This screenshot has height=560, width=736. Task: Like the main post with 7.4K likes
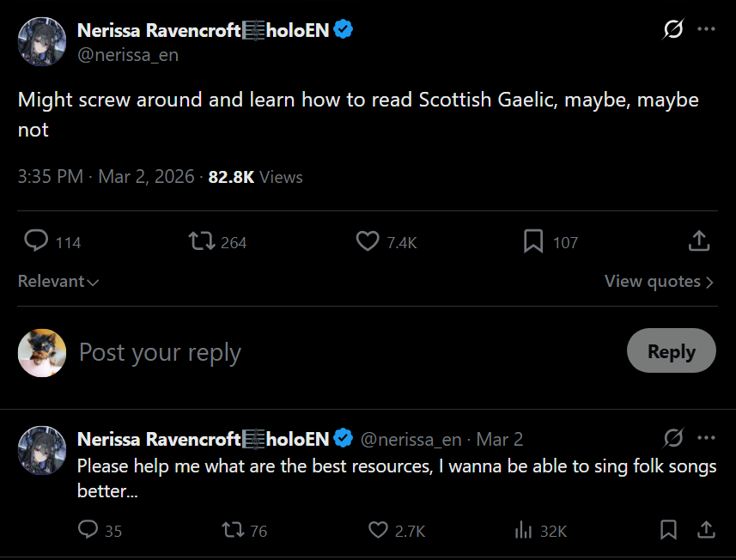click(386, 241)
